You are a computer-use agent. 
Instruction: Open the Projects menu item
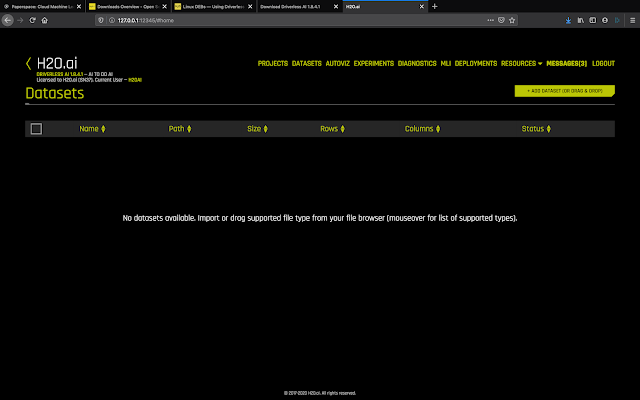pos(273,64)
